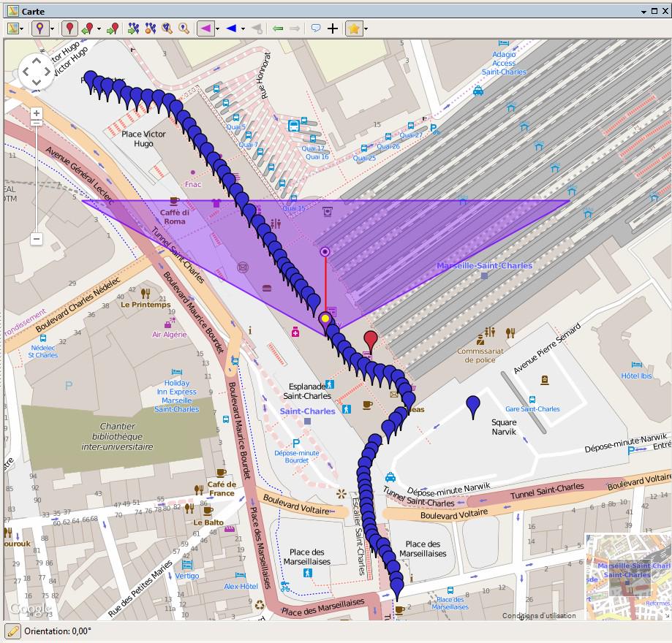The image size is (672, 643).
Task: Click the 'Alex Hôtel' label
Action: [x=241, y=586]
